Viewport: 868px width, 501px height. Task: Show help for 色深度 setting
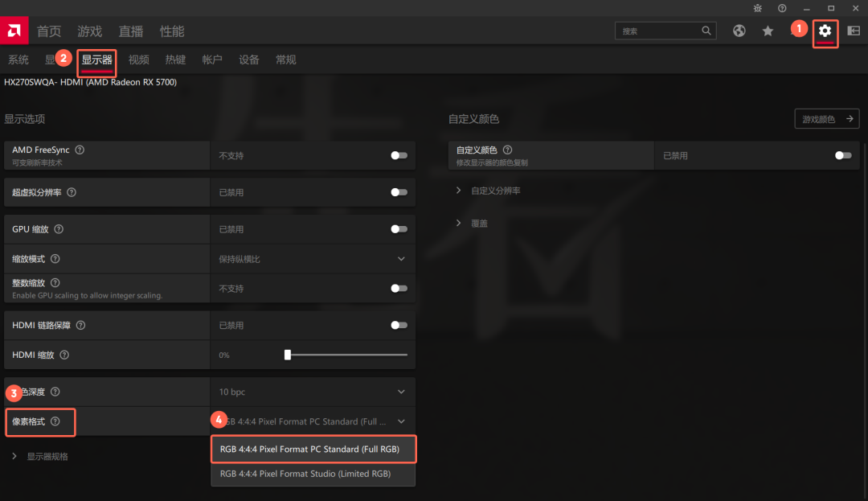[x=55, y=392]
